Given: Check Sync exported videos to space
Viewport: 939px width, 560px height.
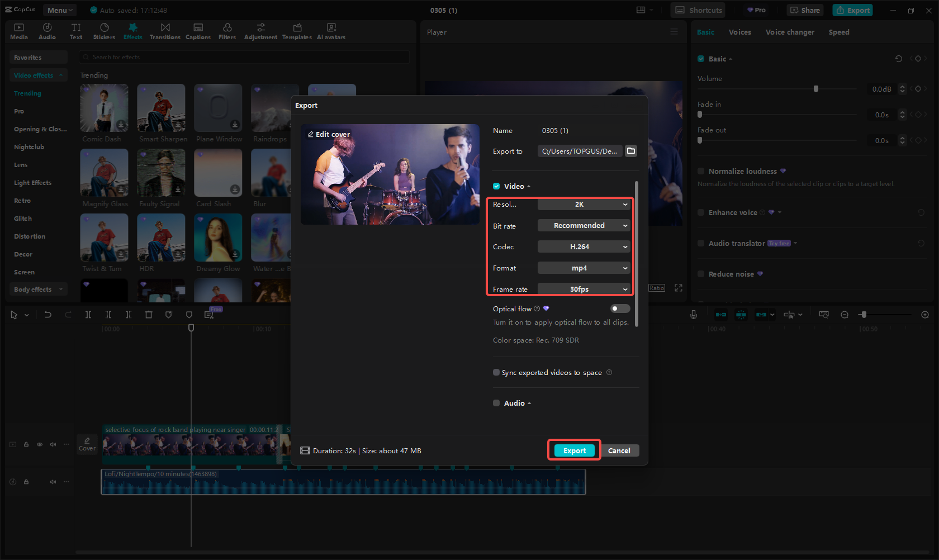Looking at the screenshot, I should pos(496,372).
